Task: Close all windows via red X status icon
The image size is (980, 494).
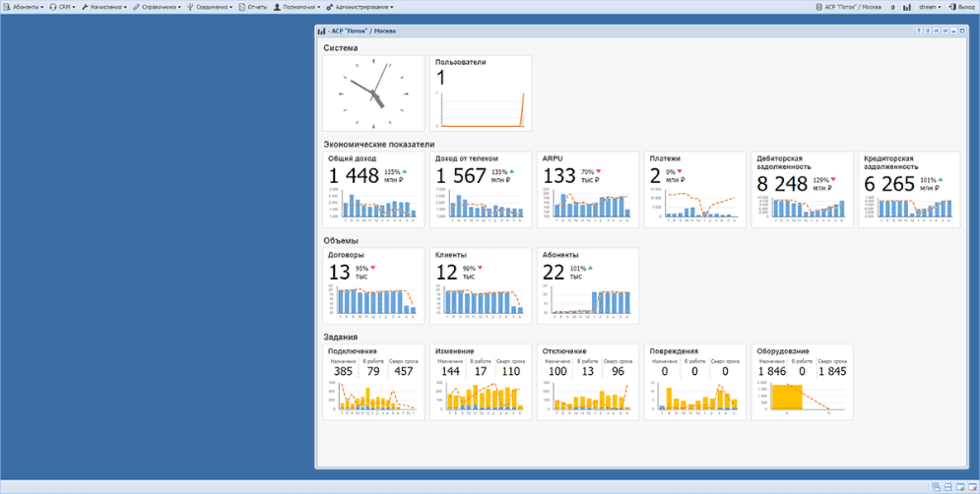Action: pos(972,487)
